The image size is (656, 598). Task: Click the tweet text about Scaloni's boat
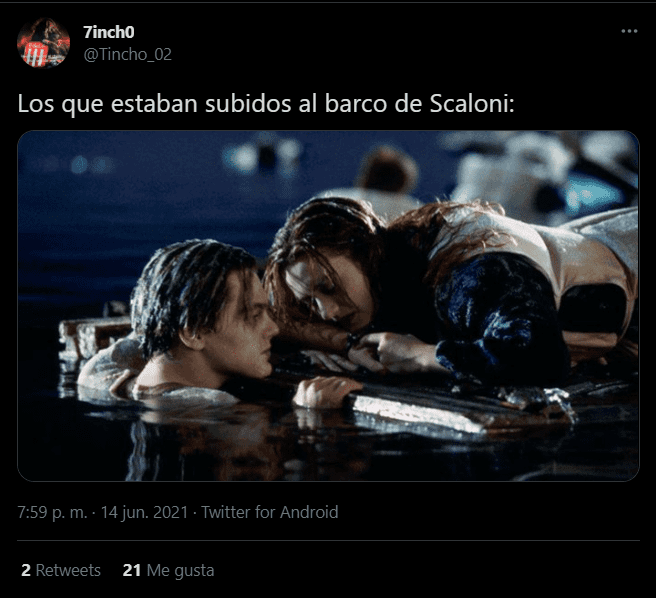(266, 104)
